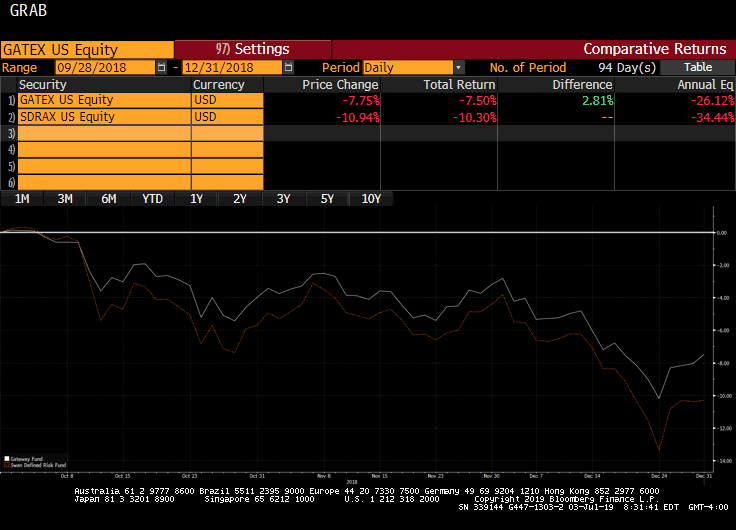
Task: Select the 5Y range tab
Action: coord(327,199)
